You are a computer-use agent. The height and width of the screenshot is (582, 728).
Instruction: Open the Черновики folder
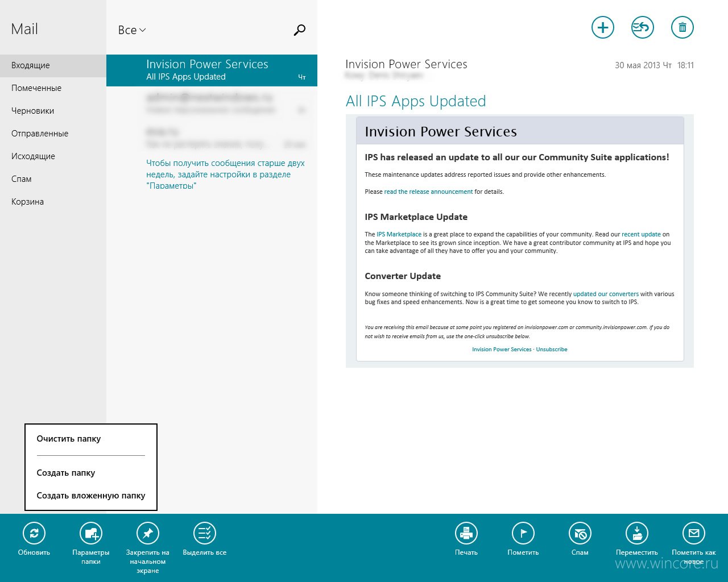53,111
